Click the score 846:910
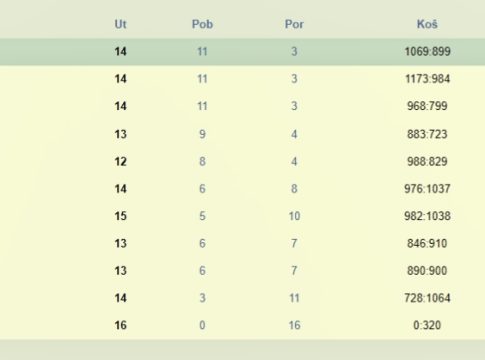 click(427, 243)
